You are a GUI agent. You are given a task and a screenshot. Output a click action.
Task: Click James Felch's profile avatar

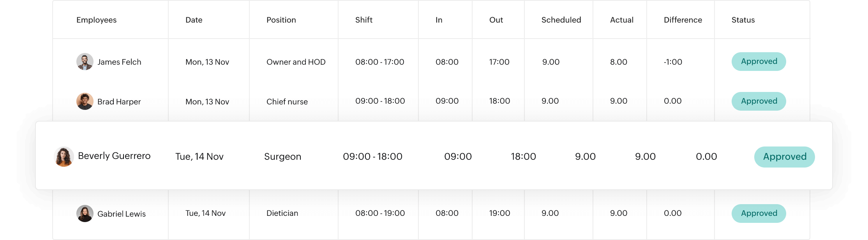point(85,62)
